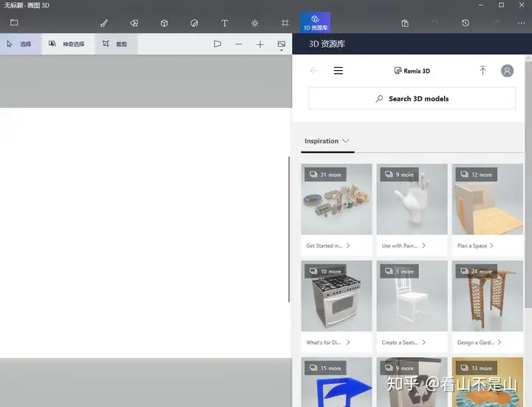532x407 pixels.
Task: Select the 2D shapes tool
Action: (134, 23)
